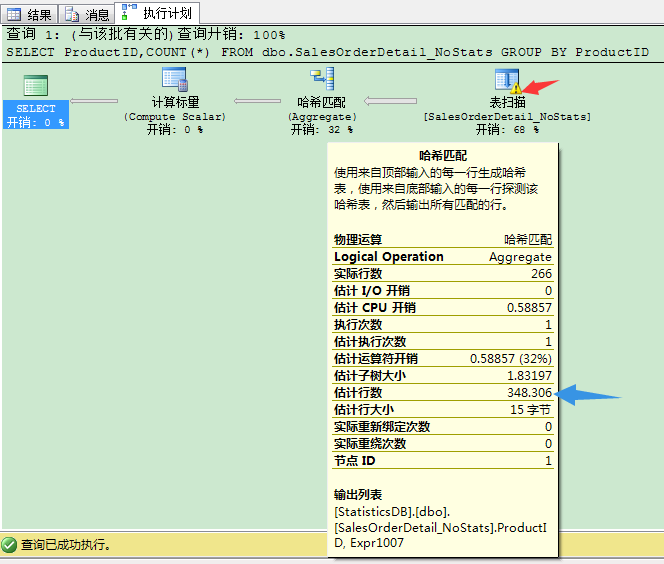The width and height of the screenshot is (664, 564).
Task: Click the 哈希匹配 tooltip title
Action: (x=443, y=155)
